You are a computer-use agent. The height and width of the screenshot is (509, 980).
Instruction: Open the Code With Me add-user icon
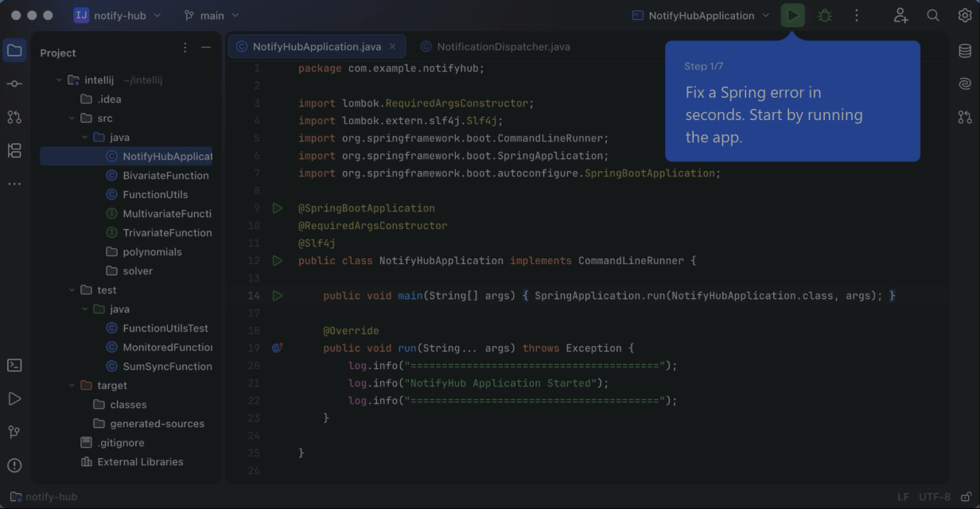(900, 15)
